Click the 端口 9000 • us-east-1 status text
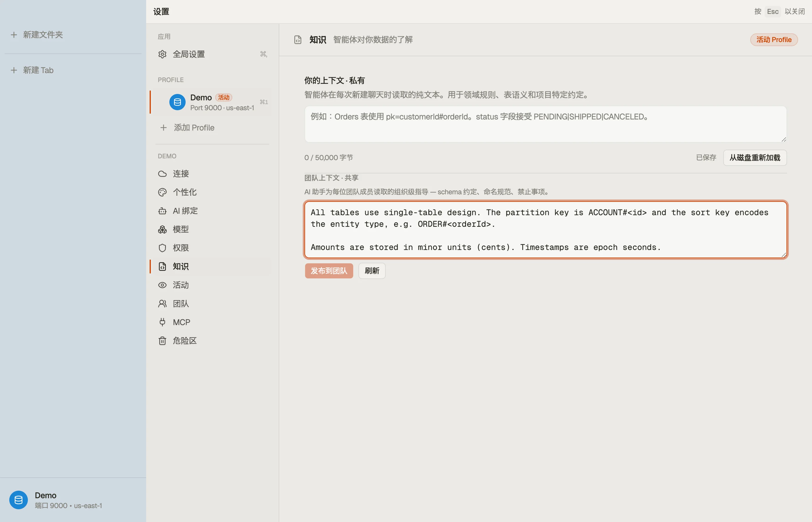The width and height of the screenshot is (812, 522). (68, 506)
